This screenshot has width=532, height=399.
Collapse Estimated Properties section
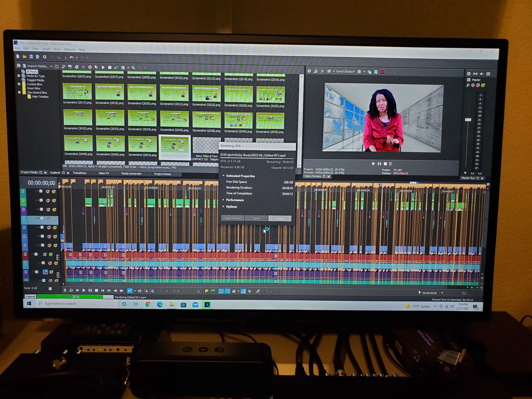(223, 176)
